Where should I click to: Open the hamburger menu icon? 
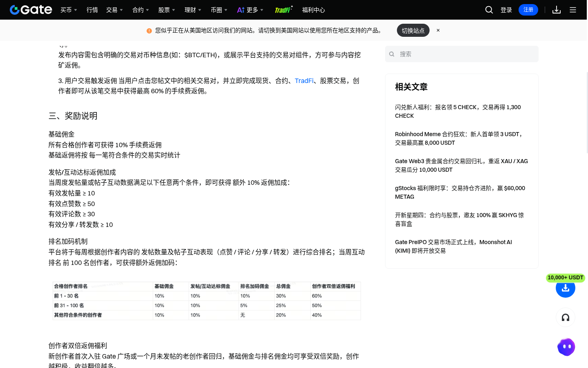click(573, 10)
